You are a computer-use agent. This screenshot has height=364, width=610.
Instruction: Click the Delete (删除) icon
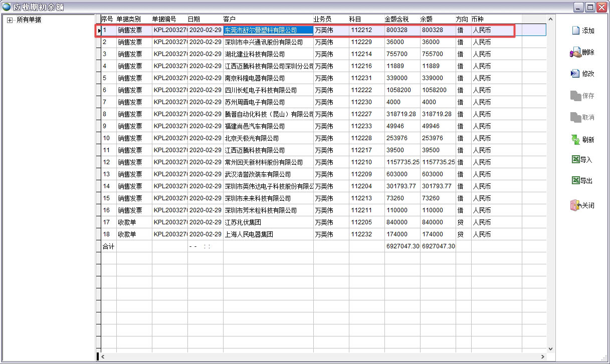[575, 52]
